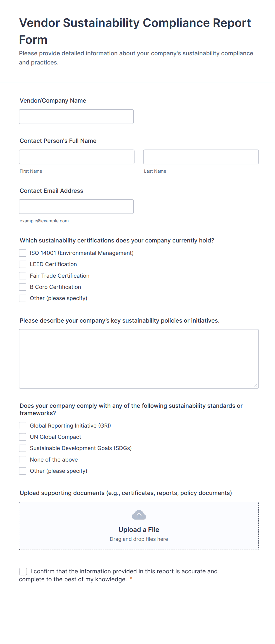The height and width of the screenshot is (644, 275).
Task: Click the Last Name input box
Action: (201, 157)
